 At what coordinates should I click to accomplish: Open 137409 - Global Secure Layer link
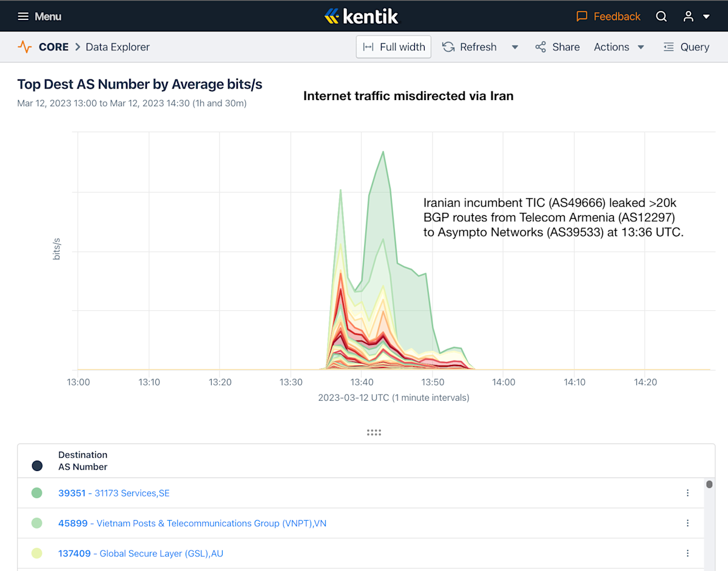pyautogui.click(x=141, y=553)
